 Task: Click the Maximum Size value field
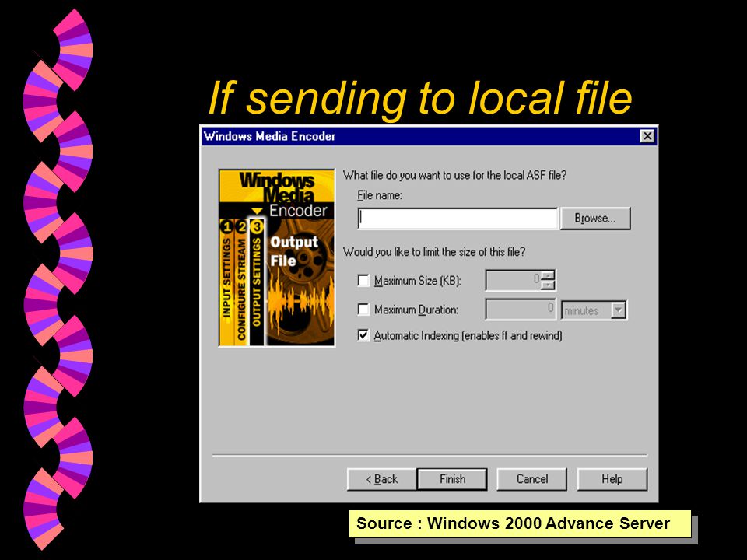coord(514,280)
